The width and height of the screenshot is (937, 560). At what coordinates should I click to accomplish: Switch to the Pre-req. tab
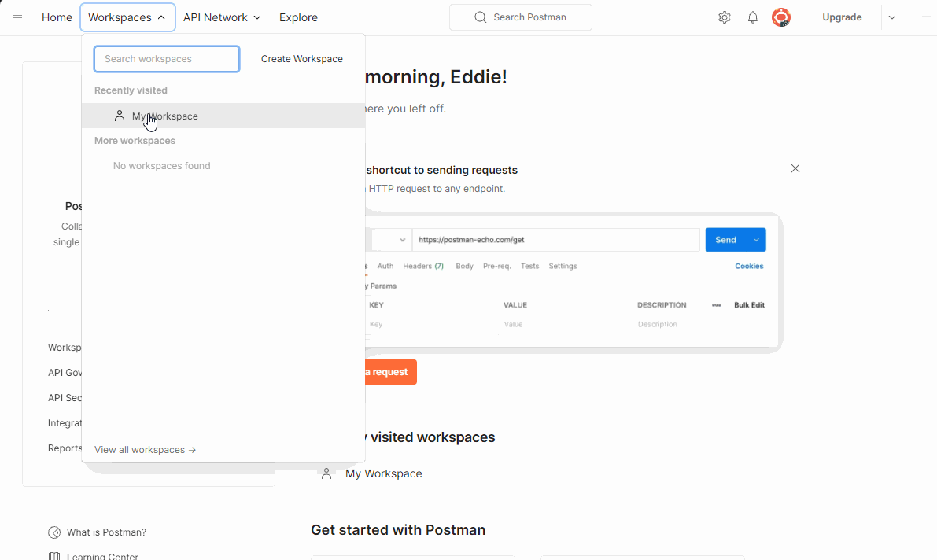(496, 266)
